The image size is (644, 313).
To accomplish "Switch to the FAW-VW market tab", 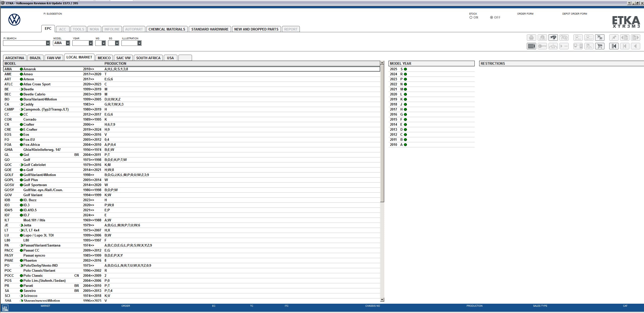I will point(54,58).
